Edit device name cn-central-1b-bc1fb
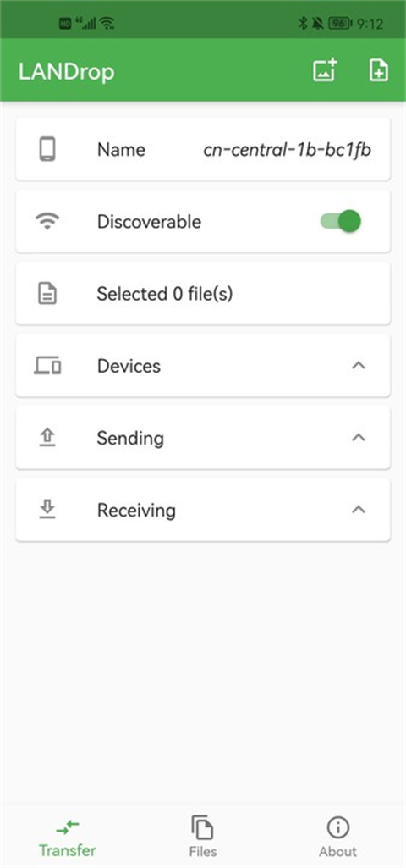This screenshot has height=868, width=406. click(287, 149)
